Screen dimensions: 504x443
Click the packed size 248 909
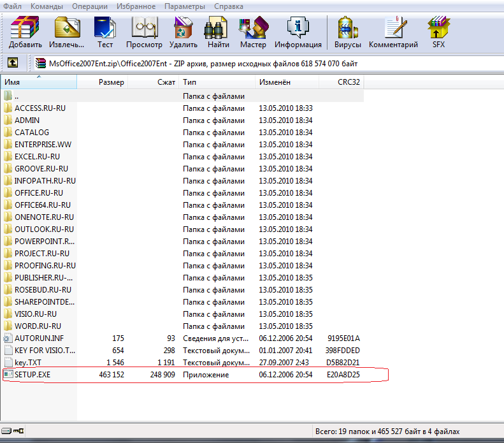(x=162, y=375)
